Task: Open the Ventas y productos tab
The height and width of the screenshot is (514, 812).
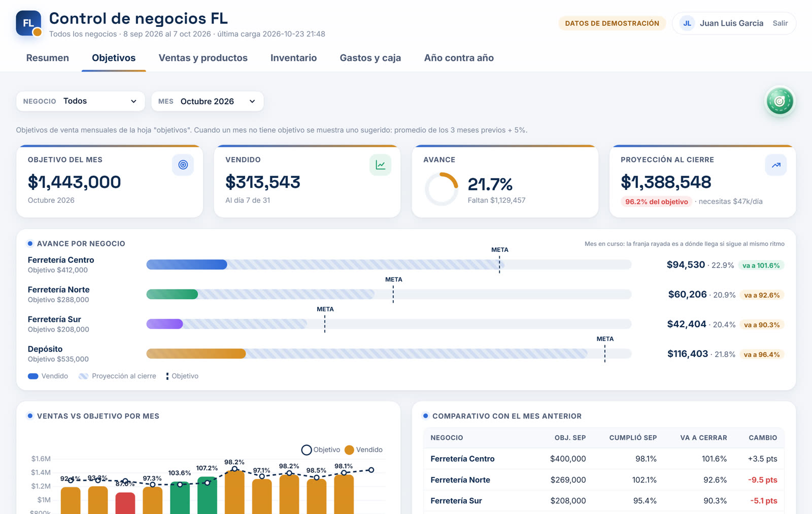Action: coord(203,58)
